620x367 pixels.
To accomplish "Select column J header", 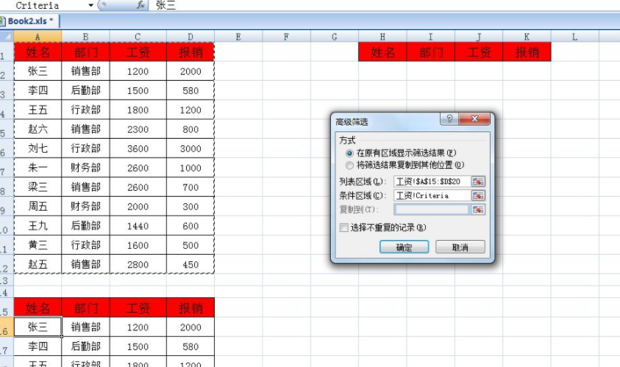I will [479, 37].
